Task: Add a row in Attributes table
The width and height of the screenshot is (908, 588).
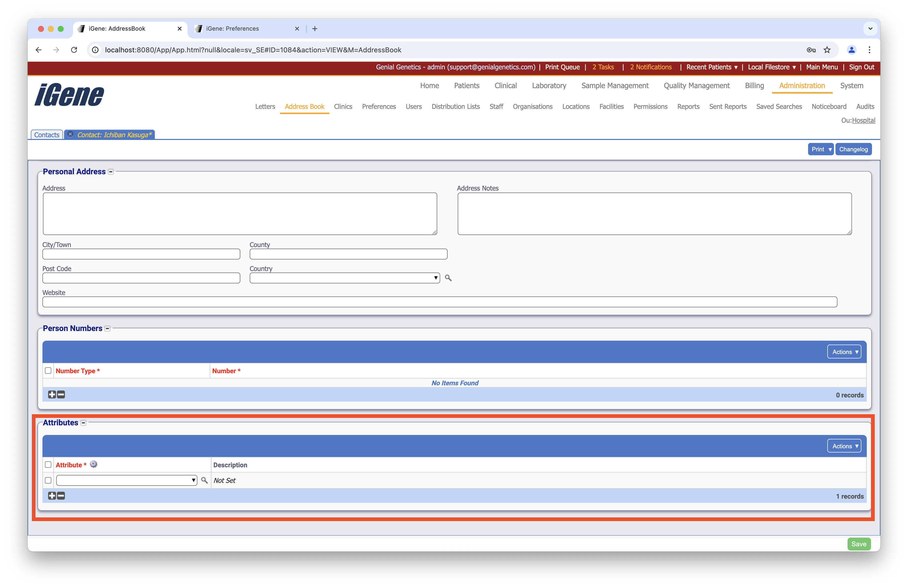Action: (x=52, y=496)
